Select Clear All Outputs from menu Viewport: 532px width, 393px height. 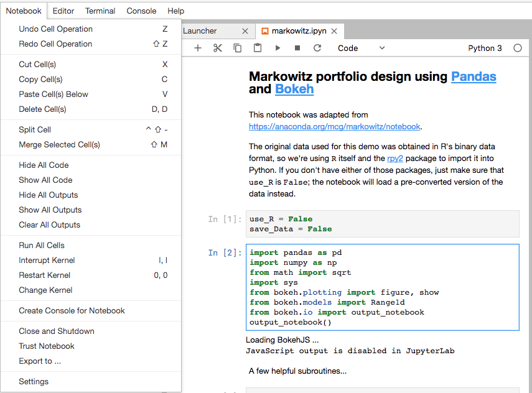[x=50, y=224]
